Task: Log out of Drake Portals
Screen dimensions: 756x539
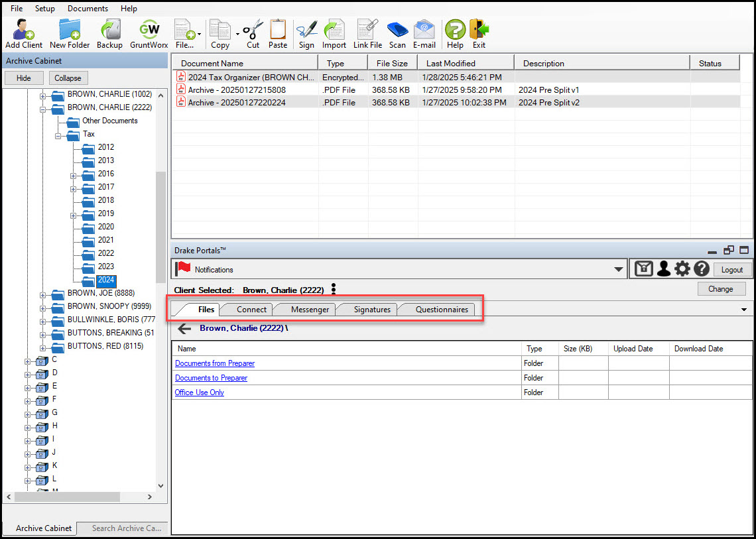Action: point(732,269)
